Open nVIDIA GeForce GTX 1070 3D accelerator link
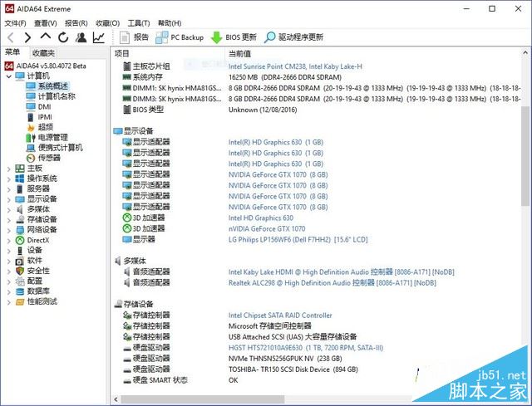Image resolution: width=532 pixels, height=406 pixels. pos(267,229)
